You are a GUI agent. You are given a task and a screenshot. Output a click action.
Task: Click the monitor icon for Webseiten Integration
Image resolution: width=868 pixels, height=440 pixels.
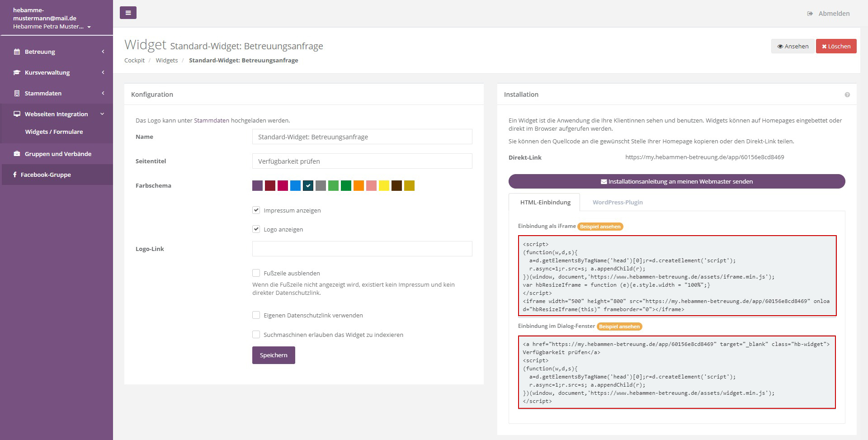[17, 114]
